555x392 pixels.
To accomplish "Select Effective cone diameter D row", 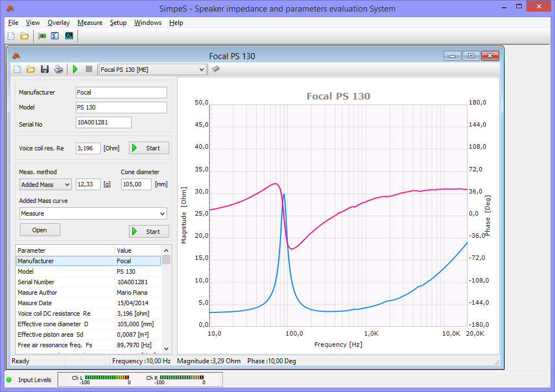I will (x=89, y=324).
